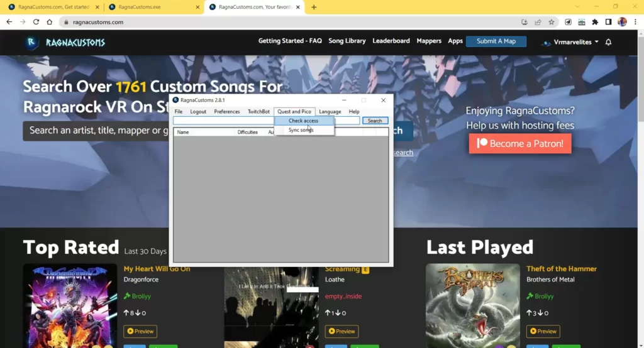Open Getting Started - FAQ page
The image size is (644, 348).
[x=290, y=41]
